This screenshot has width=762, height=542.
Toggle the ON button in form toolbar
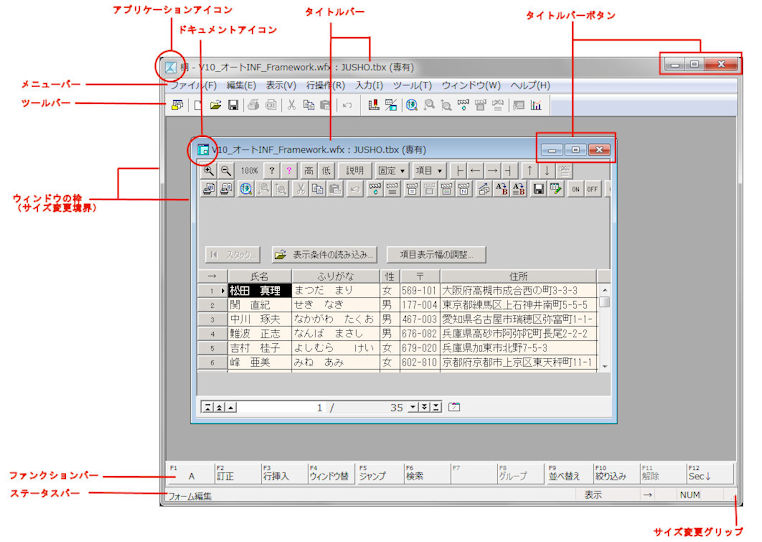(575, 189)
